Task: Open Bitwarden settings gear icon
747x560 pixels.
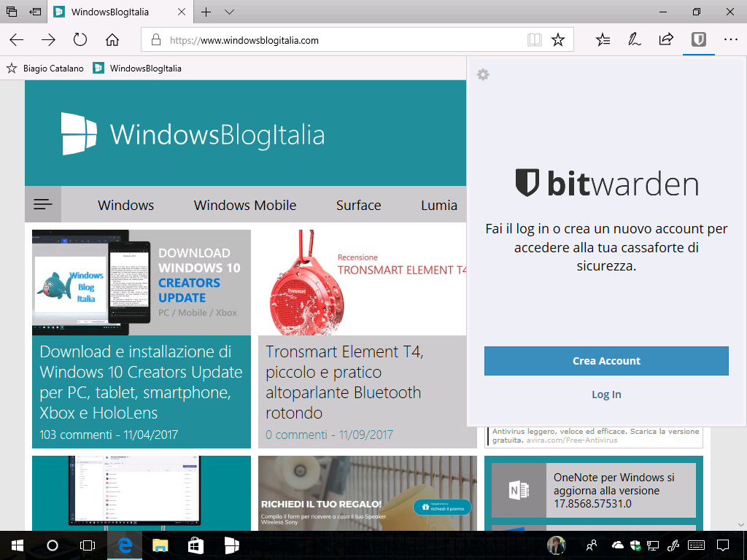Action: point(483,75)
